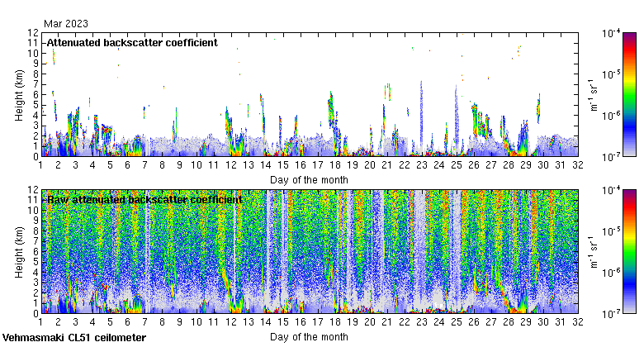Click the 10⁻⁶ label on the lower colorbar
This screenshot has height=347, width=644.
click(612, 273)
